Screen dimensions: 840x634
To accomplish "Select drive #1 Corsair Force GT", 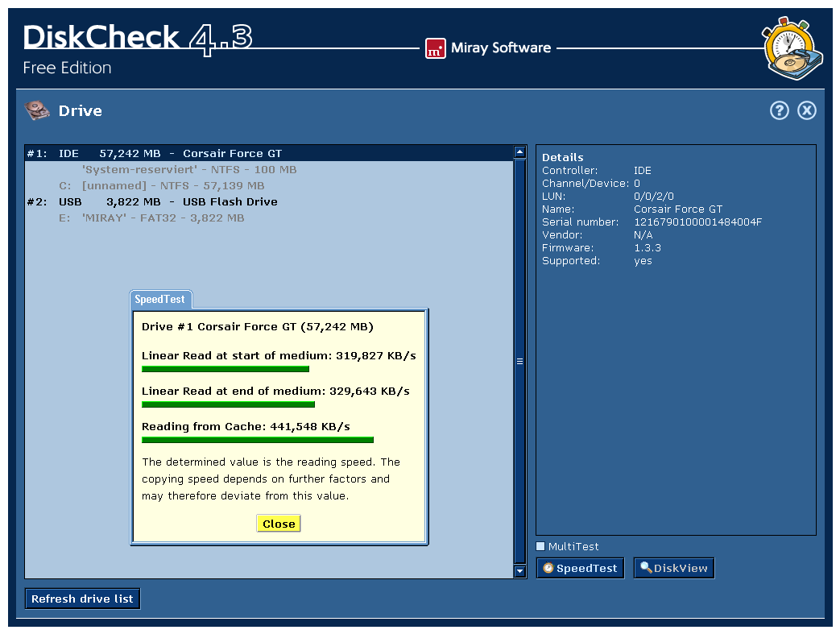I will (x=270, y=153).
